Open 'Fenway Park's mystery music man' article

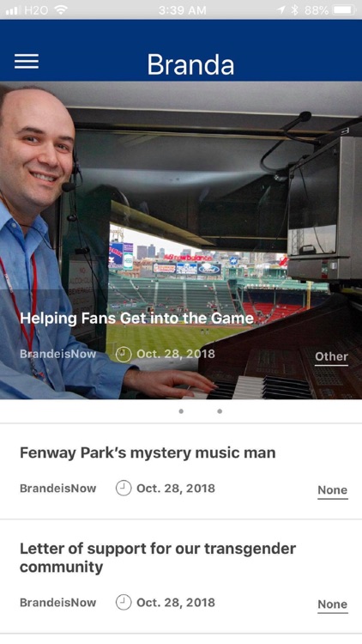(148, 453)
